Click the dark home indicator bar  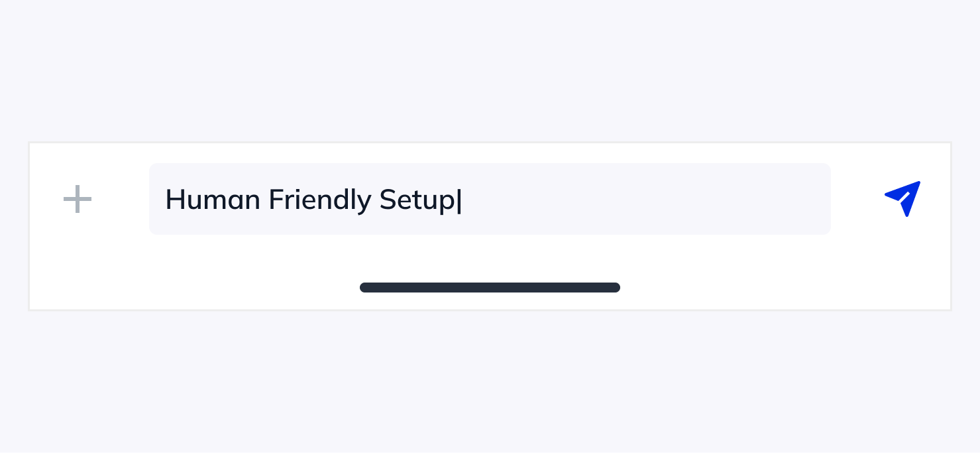490,287
